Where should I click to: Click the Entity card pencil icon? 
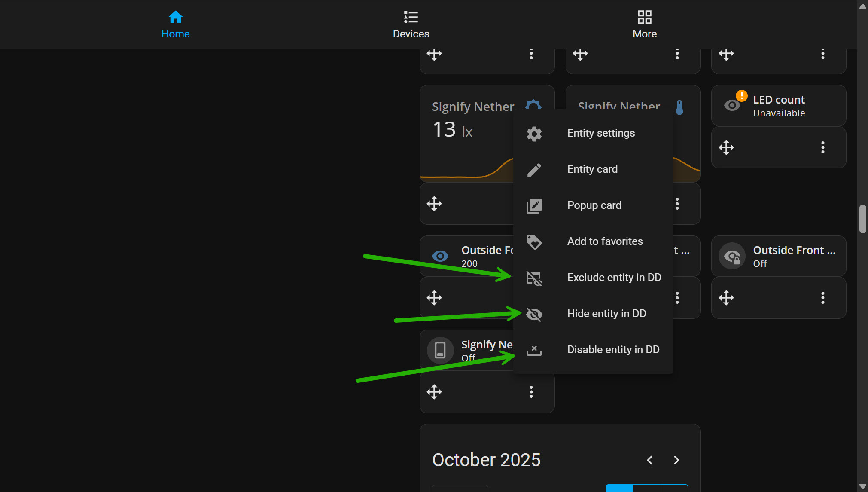pyautogui.click(x=534, y=170)
